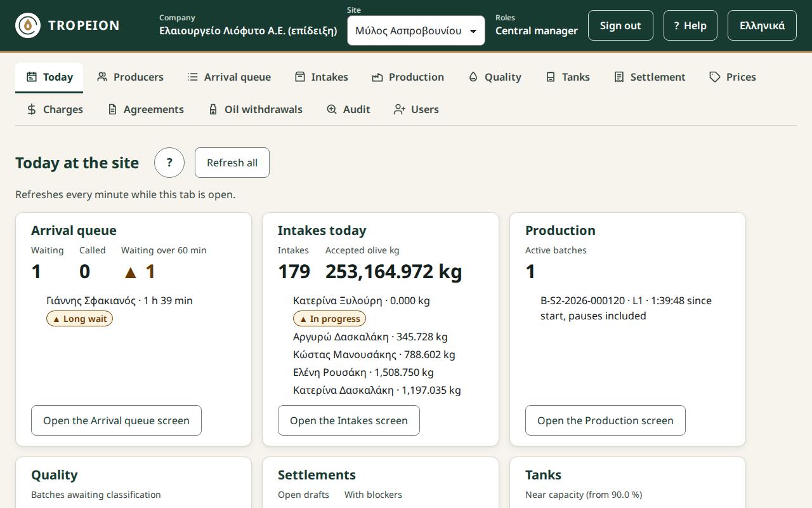Go to the Oil withdrawals tab
The image size is (812, 508).
(x=255, y=110)
